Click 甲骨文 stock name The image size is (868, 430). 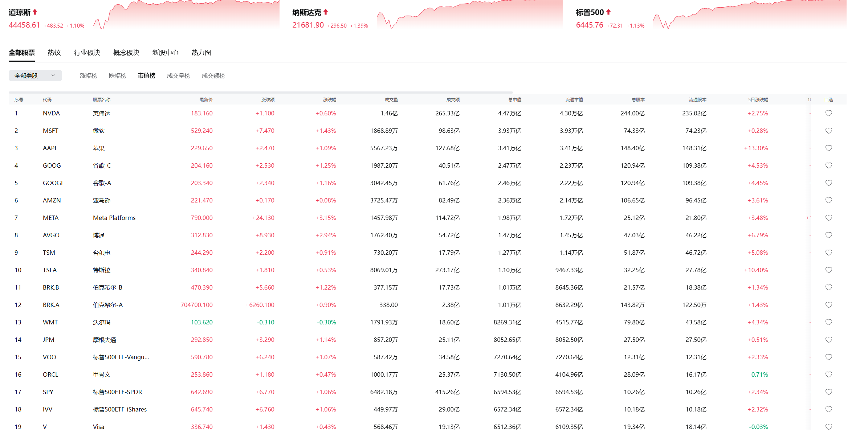point(102,374)
